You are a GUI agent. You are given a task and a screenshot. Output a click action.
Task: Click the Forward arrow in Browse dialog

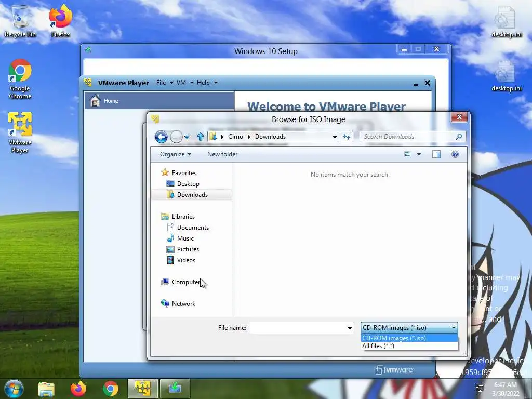[176, 137]
